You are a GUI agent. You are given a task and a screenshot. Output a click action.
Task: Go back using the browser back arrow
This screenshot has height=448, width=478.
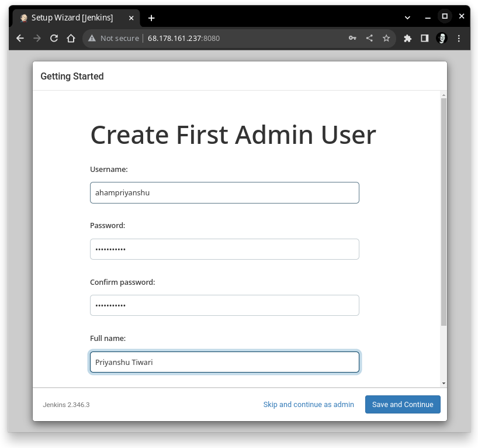pyautogui.click(x=20, y=38)
